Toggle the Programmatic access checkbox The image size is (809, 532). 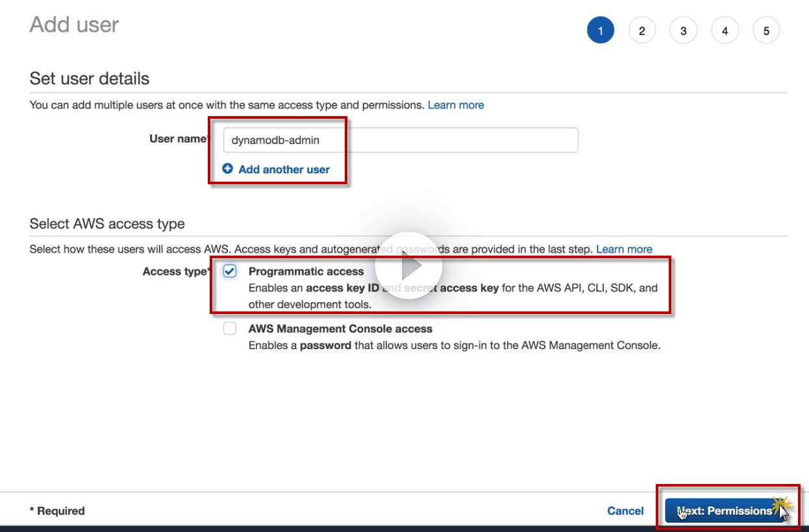point(230,271)
